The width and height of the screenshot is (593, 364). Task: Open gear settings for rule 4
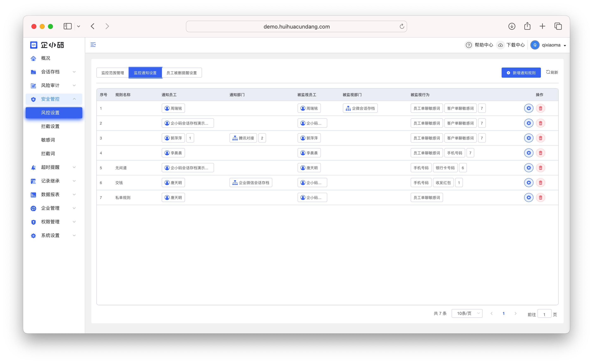point(528,153)
